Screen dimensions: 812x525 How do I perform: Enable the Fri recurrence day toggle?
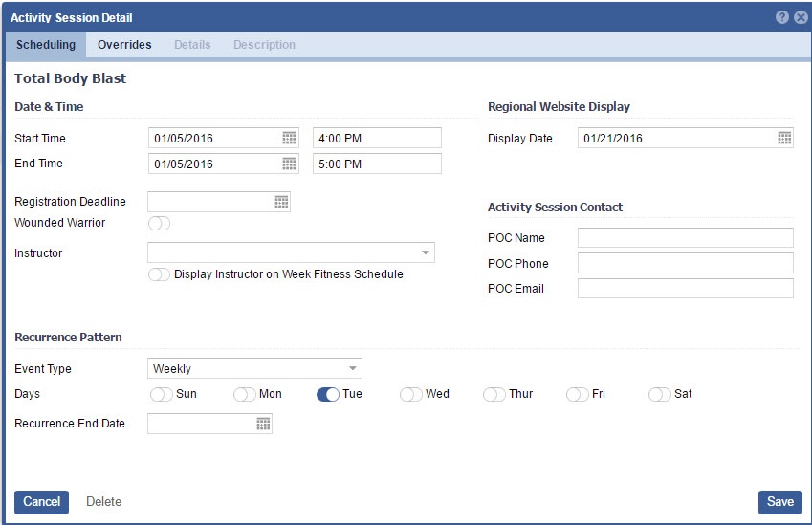pos(577,394)
